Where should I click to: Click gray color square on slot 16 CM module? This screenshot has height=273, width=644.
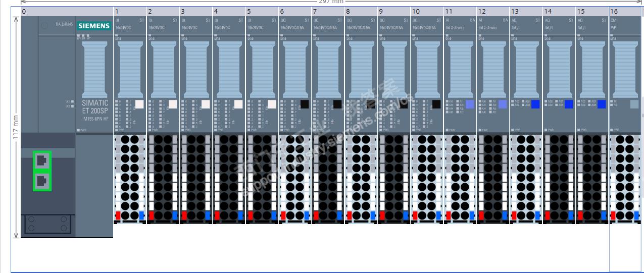tap(634, 104)
